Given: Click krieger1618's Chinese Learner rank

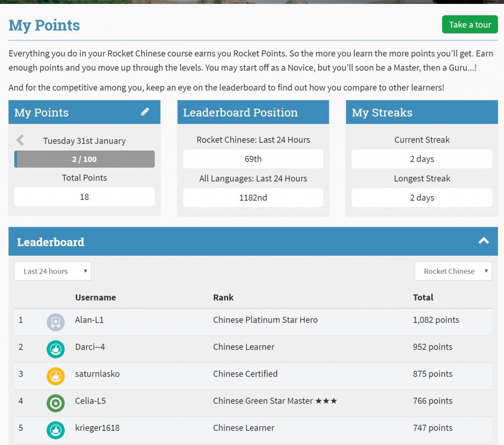Looking at the screenshot, I should (244, 428).
